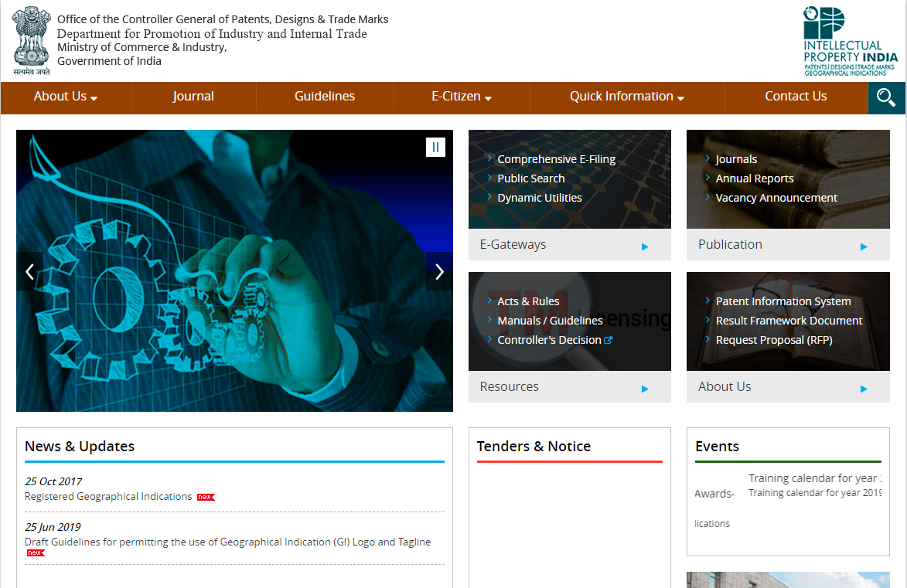Open the Patent Information System page
907x588 pixels.
click(x=783, y=301)
